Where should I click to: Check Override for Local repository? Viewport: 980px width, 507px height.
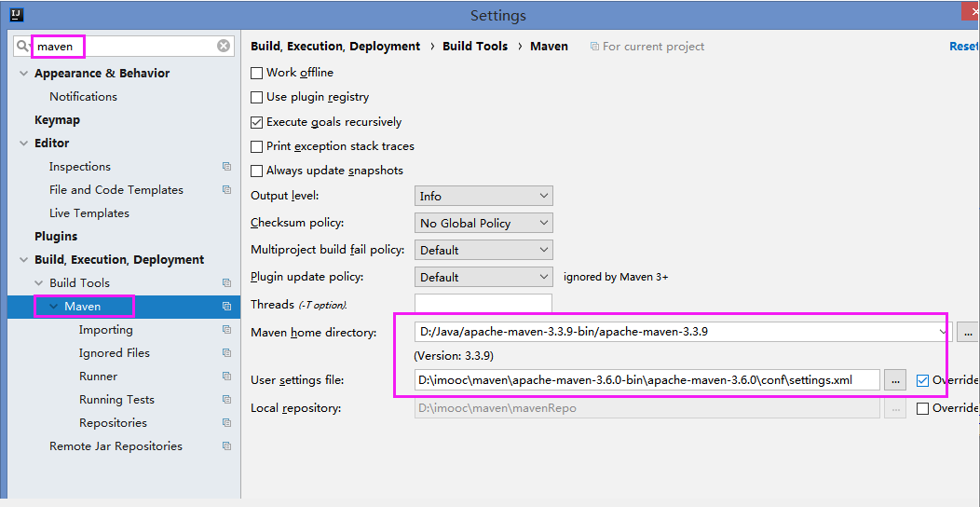click(x=922, y=409)
